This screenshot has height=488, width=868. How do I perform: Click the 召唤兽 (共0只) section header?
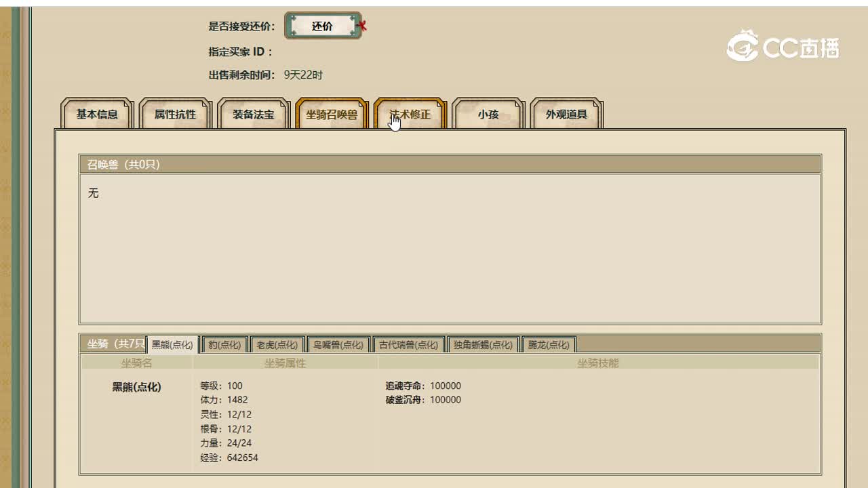(x=450, y=164)
